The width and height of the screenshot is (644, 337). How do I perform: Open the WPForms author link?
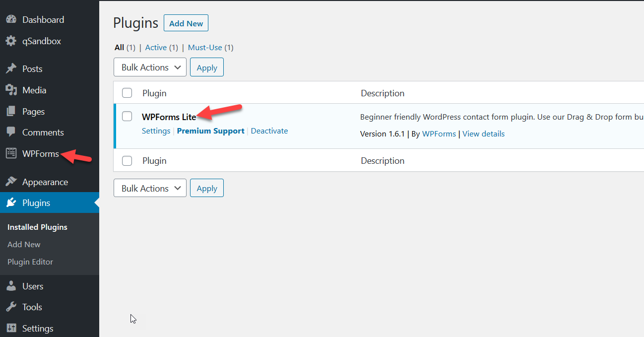pyautogui.click(x=439, y=134)
